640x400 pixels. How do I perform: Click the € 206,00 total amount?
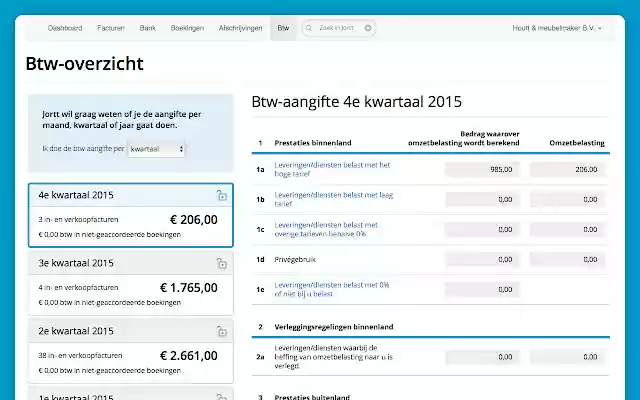(x=194, y=220)
